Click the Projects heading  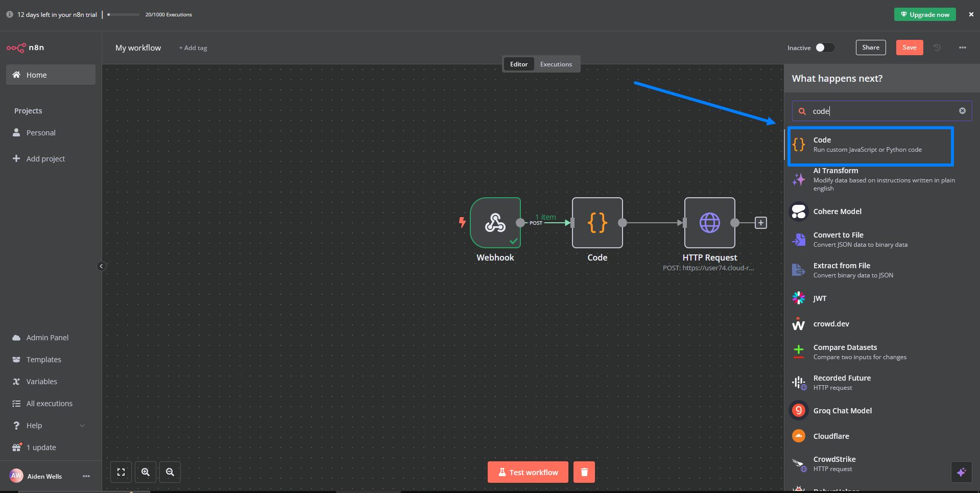(28, 111)
